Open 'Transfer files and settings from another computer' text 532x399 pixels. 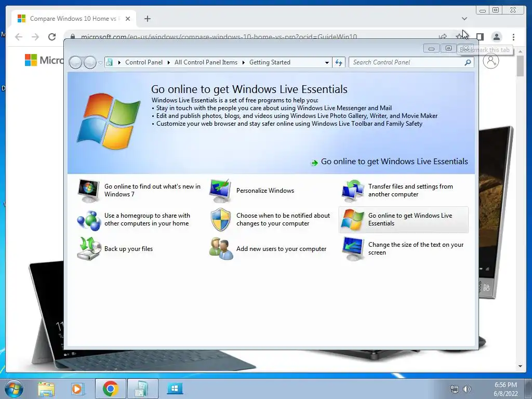coord(410,190)
